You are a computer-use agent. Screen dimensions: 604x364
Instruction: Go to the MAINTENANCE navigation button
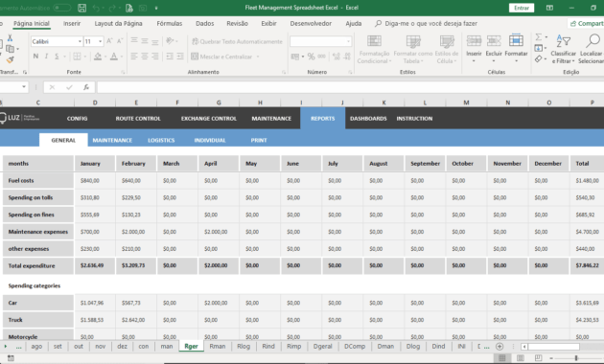click(x=271, y=119)
